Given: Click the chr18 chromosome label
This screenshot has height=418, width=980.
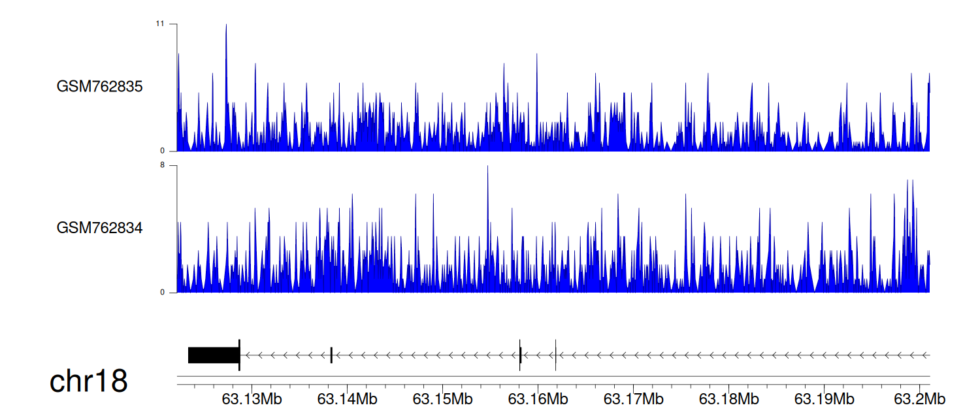Looking at the screenshot, I should coord(88,381).
